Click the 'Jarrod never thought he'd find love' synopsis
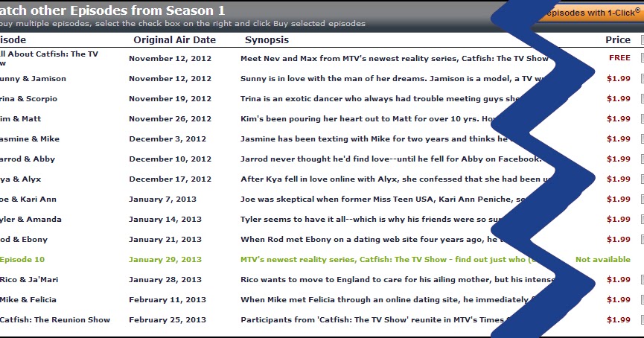 pos(391,159)
